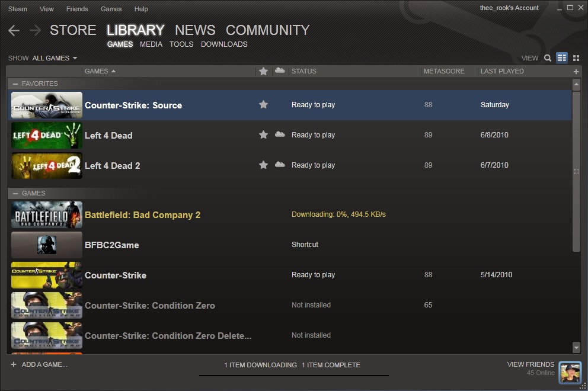Screen dimensions: 588x391
Task: Select Left 4 Dead 2 thumbnail
Action: pos(47,166)
